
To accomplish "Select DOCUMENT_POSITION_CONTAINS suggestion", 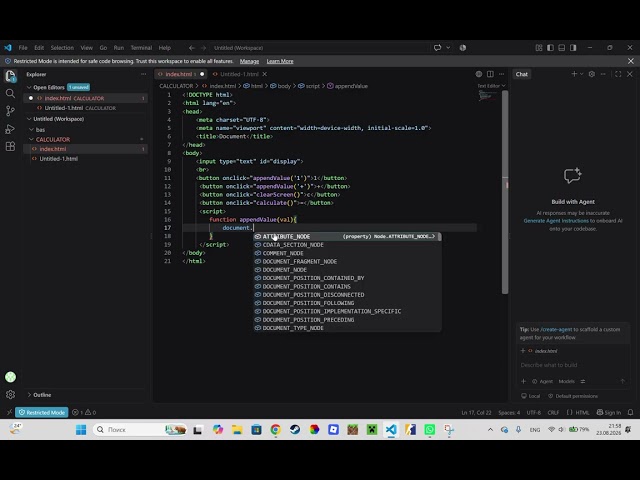I will tap(347, 286).
